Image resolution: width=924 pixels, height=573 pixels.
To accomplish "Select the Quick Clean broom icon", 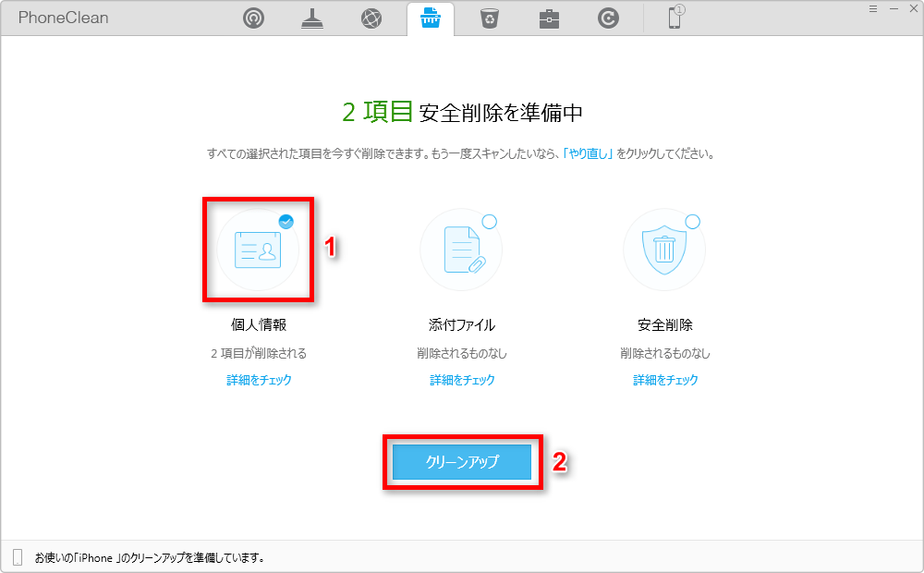I will tap(312, 17).
